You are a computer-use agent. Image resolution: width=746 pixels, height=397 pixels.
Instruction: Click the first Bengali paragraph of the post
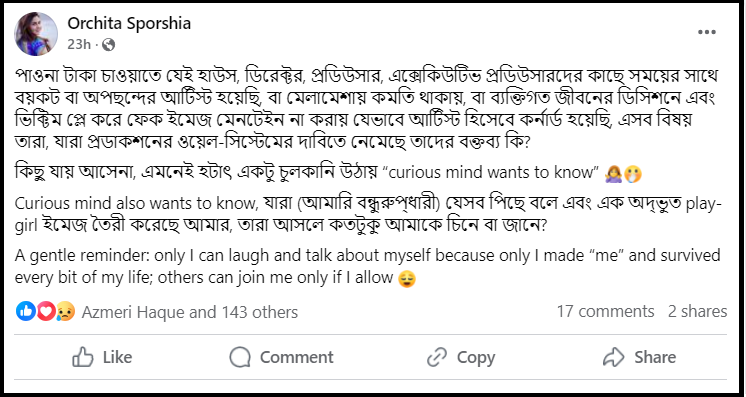[x=366, y=109]
